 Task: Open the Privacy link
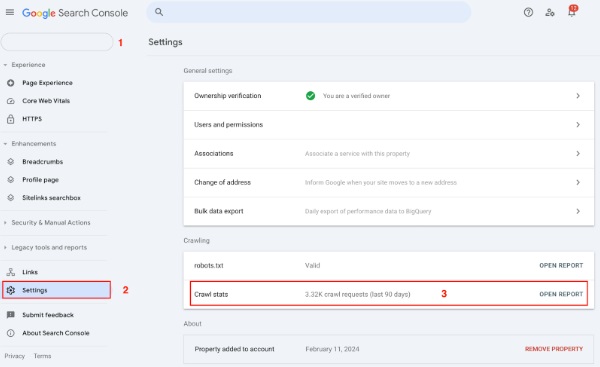pos(15,356)
